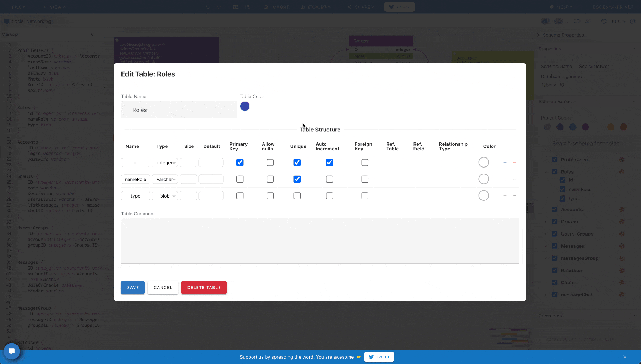
Task: Click the Table Name input field
Action: (179, 110)
